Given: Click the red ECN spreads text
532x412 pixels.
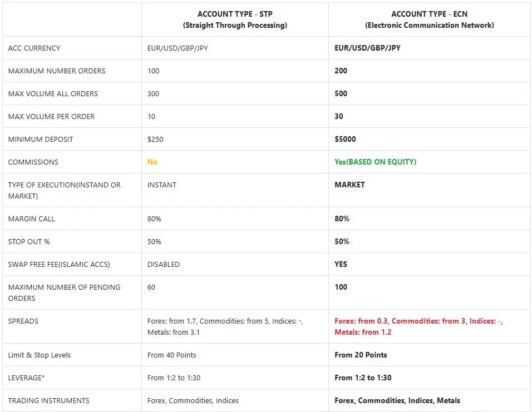Looking at the screenshot, I should tap(418, 326).
